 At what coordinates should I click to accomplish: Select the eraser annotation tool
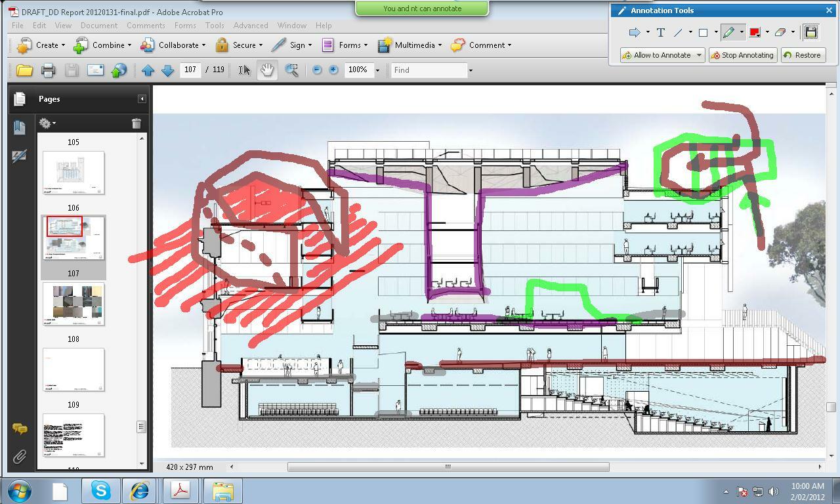780,32
